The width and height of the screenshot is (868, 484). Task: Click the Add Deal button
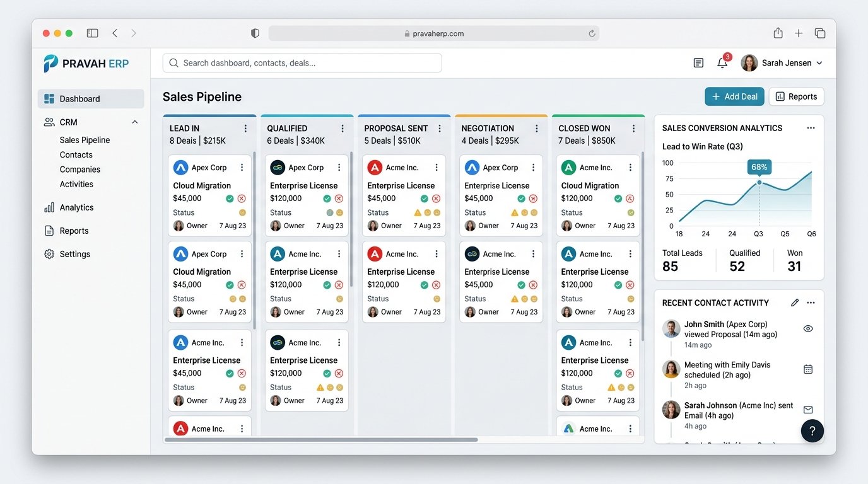tap(734, 96)
